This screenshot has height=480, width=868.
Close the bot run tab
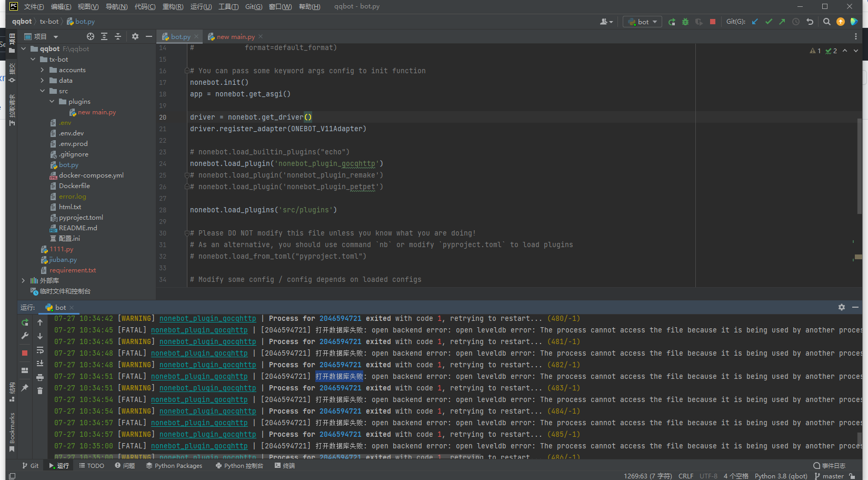click(72, 308)
